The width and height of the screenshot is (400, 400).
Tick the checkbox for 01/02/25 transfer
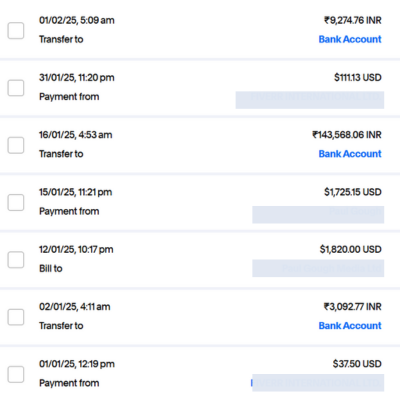click(x=16, y=31)
